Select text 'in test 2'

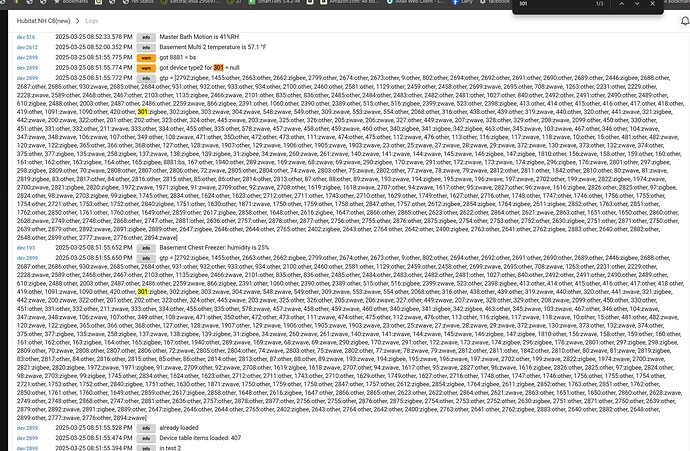(x=170, y=448)
